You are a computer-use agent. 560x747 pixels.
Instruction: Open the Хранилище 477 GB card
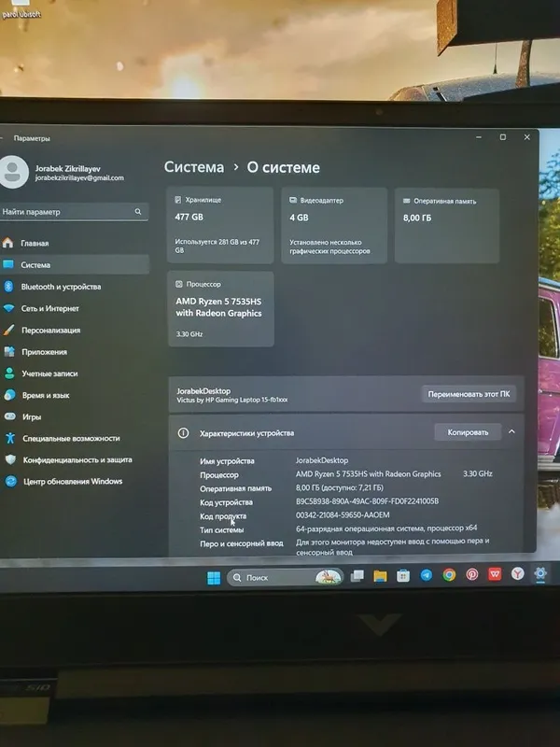pyautogui.click(x=220, y=225)
